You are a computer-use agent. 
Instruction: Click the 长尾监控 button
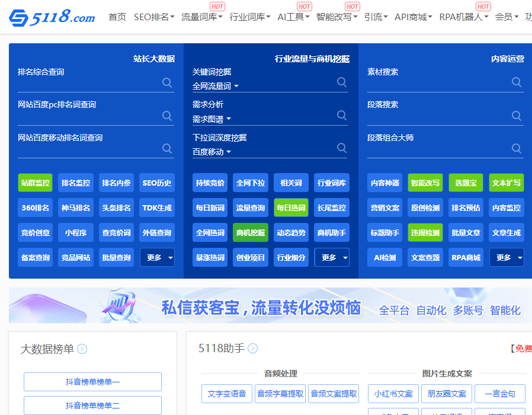(332, 207)
